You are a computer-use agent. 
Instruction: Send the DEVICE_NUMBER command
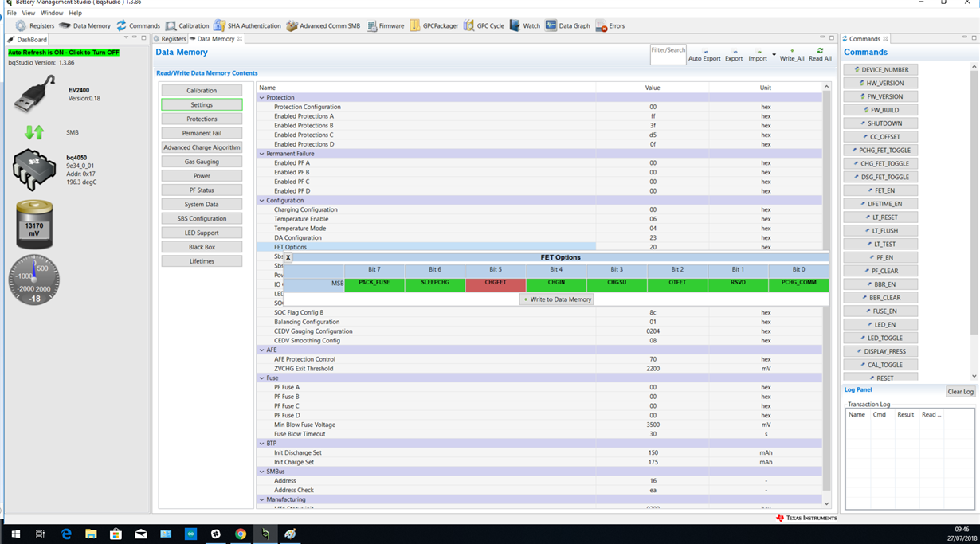coord(881,69)
